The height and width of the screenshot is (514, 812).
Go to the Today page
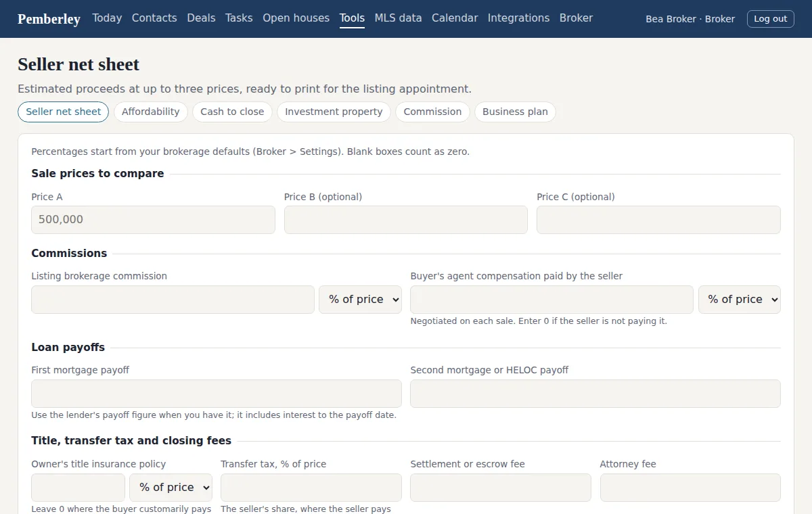(x=107, y=18)
